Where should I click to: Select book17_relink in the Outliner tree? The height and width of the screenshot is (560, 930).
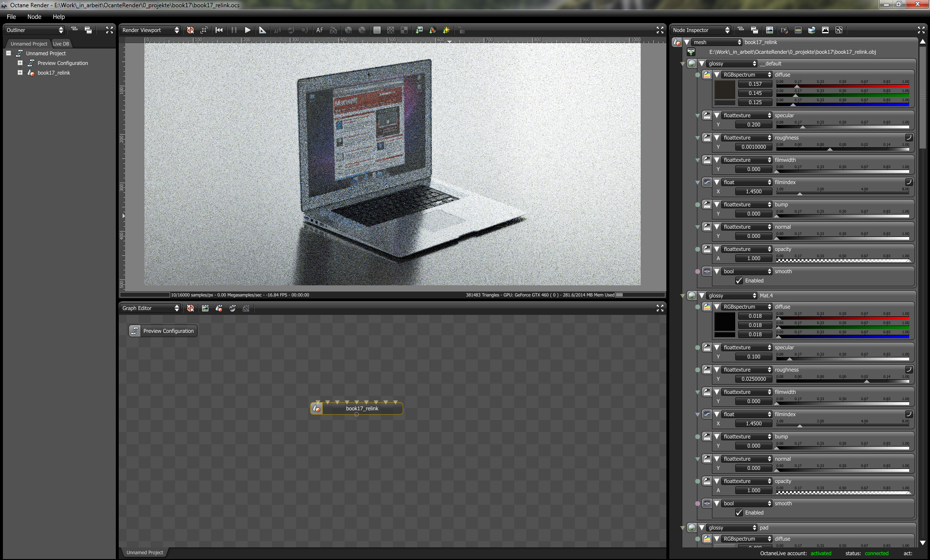[54, 73]
